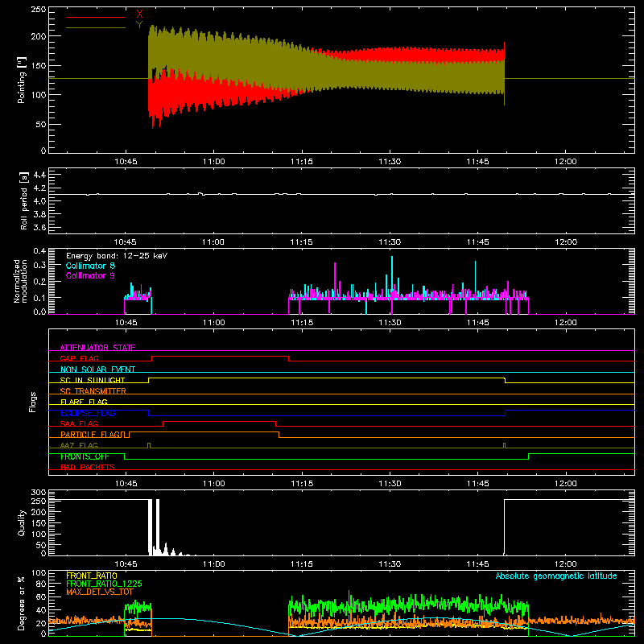Image resolution: width=644 pixels, height=644 pixels.
Task: Click the 'Degrees or %' axis title
Action: [22, 604]
